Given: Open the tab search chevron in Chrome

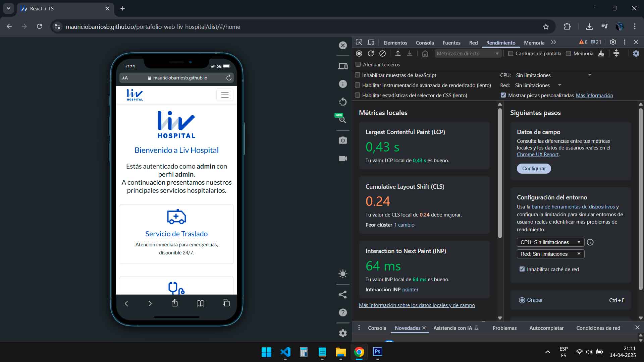Looking at the screenshot, I should click(8, 8).
